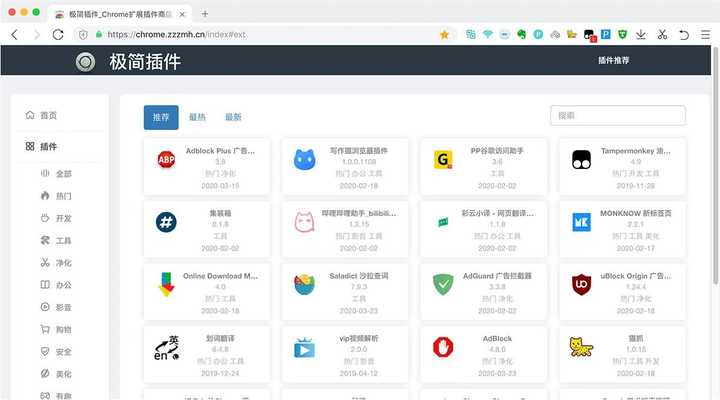Click the undo arrow toolbar icon
This screenshot has height=400, width=720.
684,34
